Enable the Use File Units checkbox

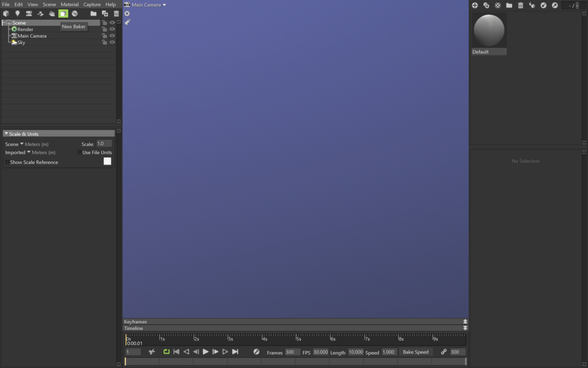tap(79, 152)
